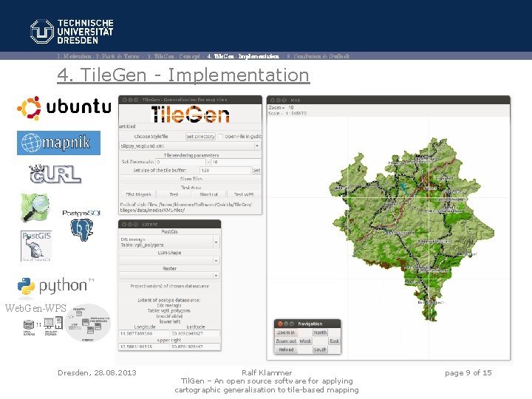
Task: Go to '2. Facts & Terms' section
Action: (117, 56)
